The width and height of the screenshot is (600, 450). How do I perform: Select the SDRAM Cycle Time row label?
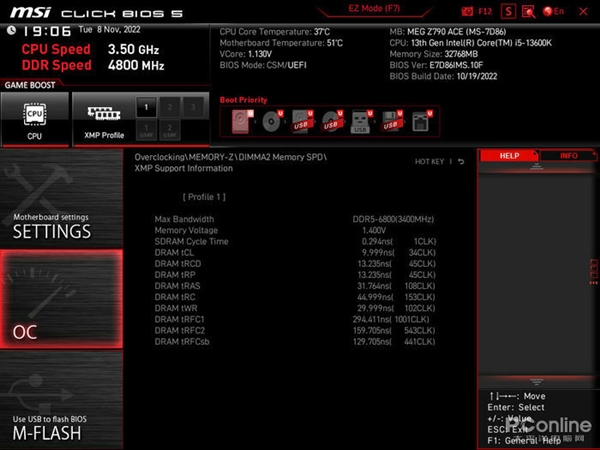(x=191, y=241)
